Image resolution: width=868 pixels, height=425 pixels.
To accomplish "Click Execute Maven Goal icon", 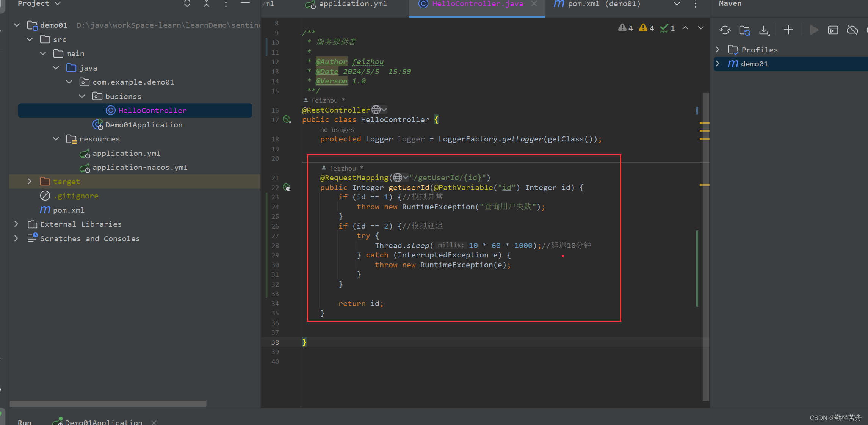I will [x=833, y=30].
